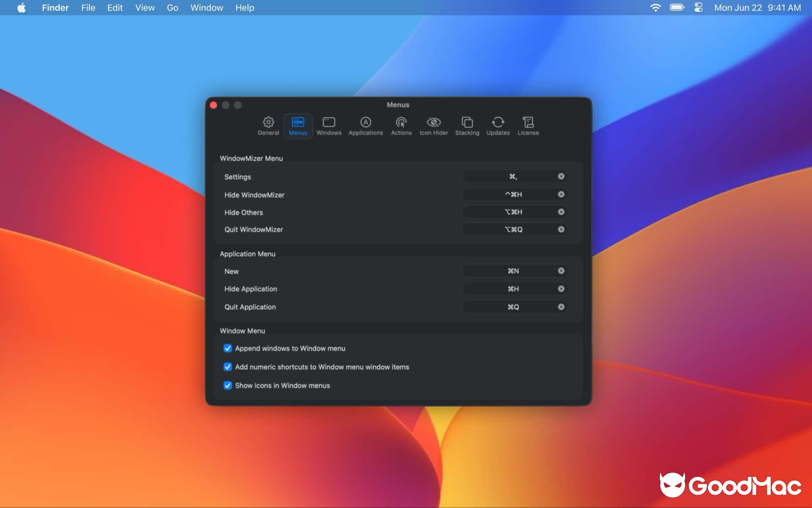
Task: Open the Edit menu
Action: [115, 8]
